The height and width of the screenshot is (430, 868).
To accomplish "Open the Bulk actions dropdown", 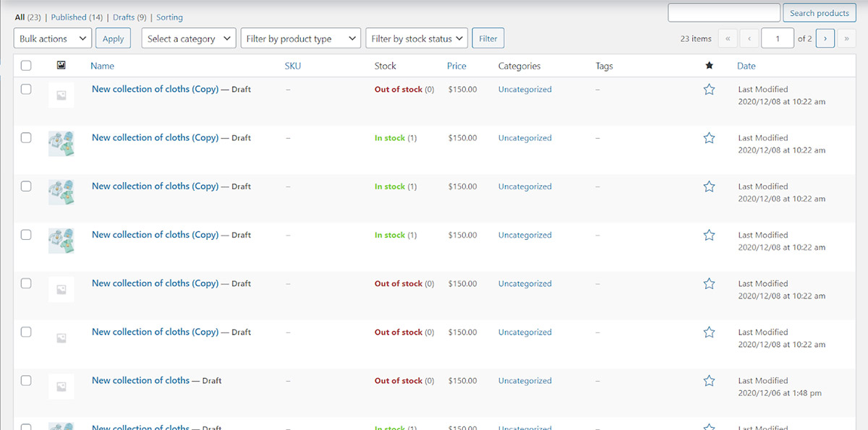I will click(53, 38).
